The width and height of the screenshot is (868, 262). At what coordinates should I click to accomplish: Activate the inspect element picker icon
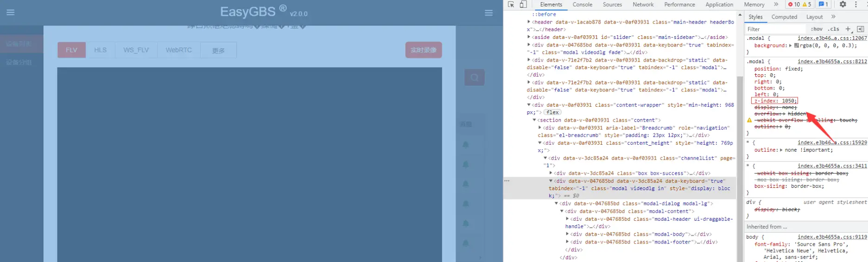pos(511,5)
